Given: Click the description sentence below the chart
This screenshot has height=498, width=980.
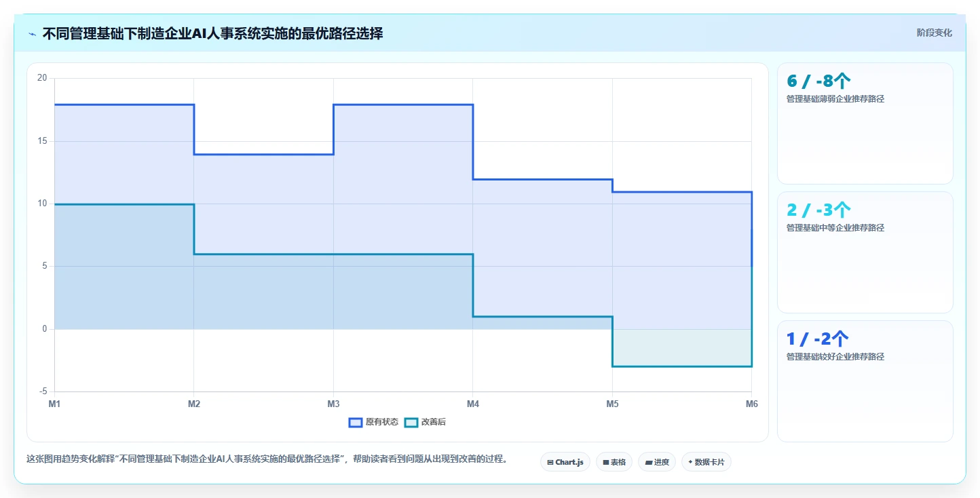Looking at the screenshot, I should pyautogui.click(x=267, y=459).
